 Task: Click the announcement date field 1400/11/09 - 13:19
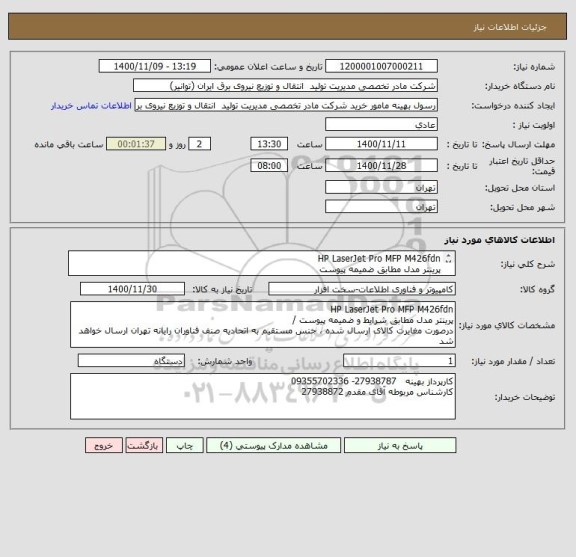tap(155, 66)
